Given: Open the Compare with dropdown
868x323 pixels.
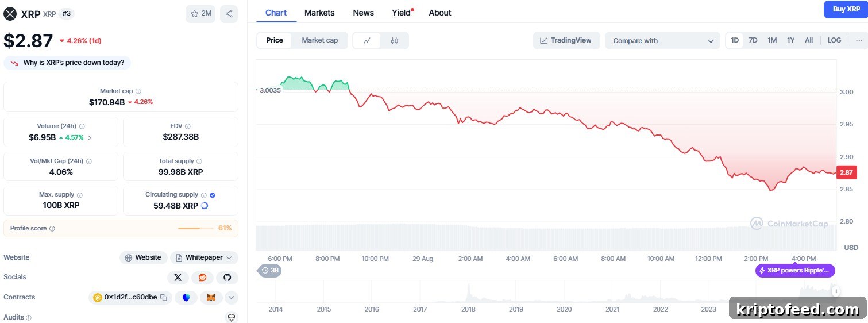Looking at the screenshot, I should click(662, 41).
